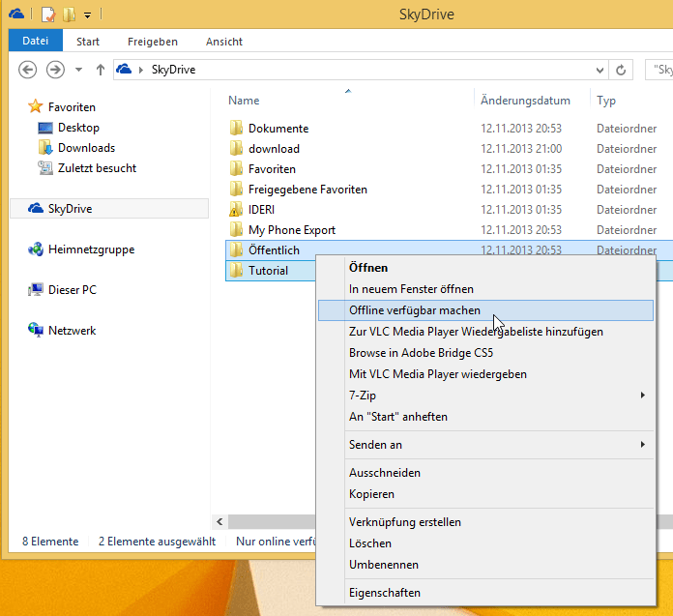Expand the 7-Zip submenu

point(485,396)
